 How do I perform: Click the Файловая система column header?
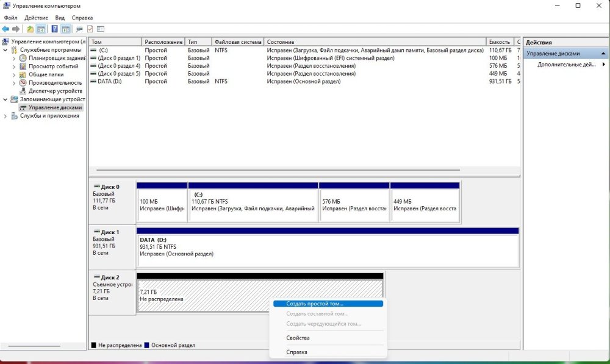click(238, 42)
